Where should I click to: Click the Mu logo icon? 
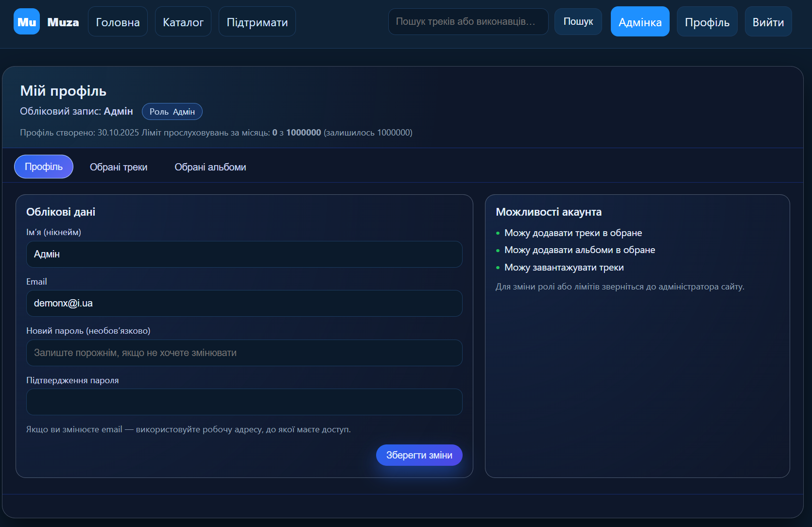coord(27,22)
